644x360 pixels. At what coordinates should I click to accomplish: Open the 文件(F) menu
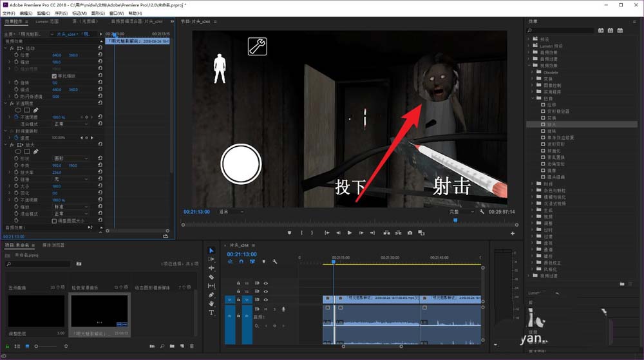(8, 13)
